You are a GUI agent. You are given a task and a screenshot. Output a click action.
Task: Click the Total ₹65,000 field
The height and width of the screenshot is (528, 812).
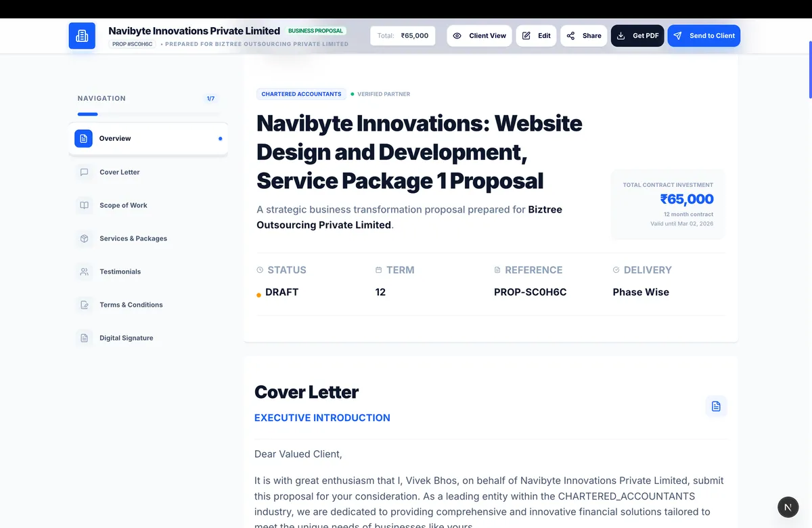point(402,35)
